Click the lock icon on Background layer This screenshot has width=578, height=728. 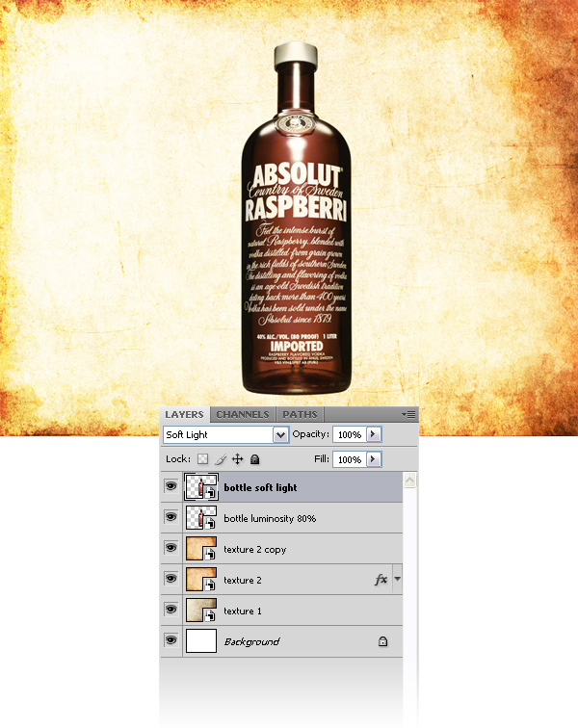[x=382, y=641]
